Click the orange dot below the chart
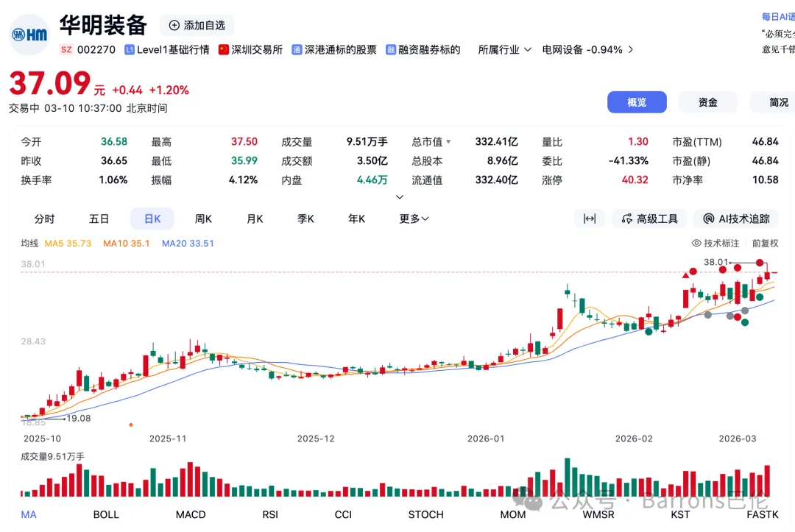This screenshot has height=532, width=795. coord(131,425)
